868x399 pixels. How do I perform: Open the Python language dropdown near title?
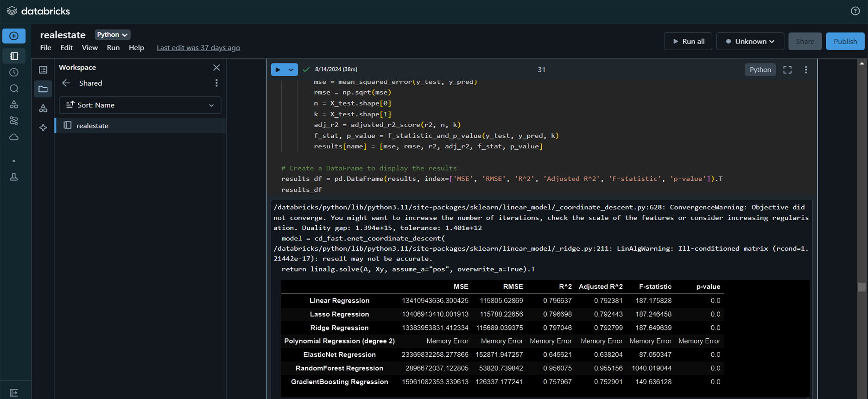112,35
